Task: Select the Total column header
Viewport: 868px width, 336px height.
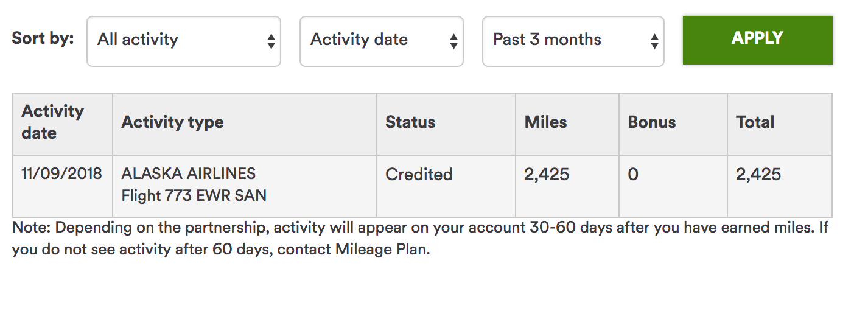Action: (755, 122)
